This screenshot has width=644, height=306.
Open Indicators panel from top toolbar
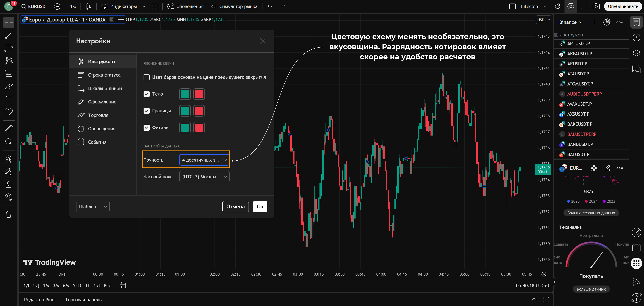point(119,7)
